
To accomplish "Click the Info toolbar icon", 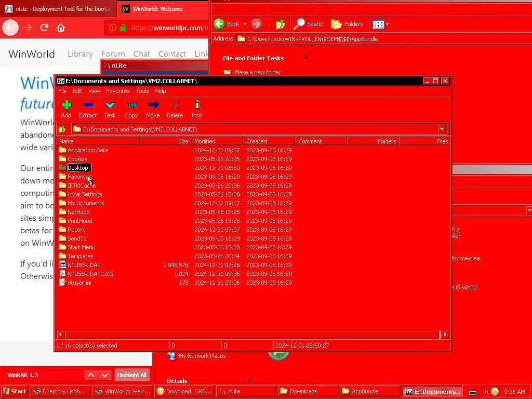I will coord(196,109).
